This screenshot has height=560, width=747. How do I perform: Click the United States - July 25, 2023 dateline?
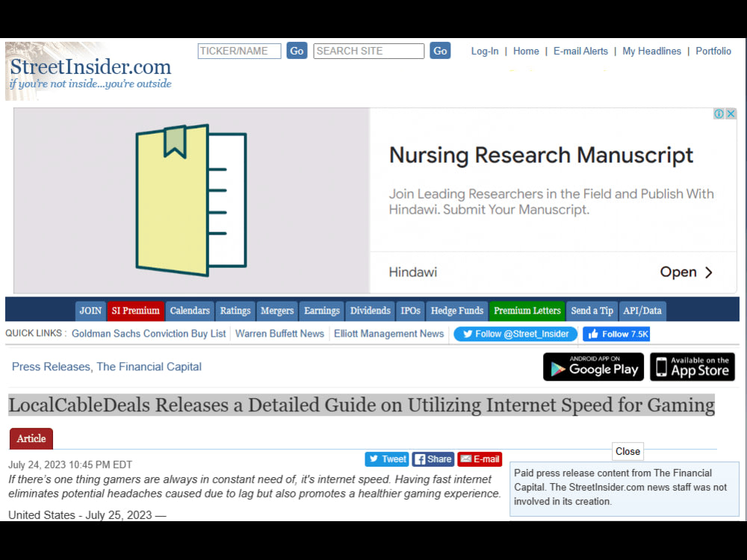pos(87,515)
